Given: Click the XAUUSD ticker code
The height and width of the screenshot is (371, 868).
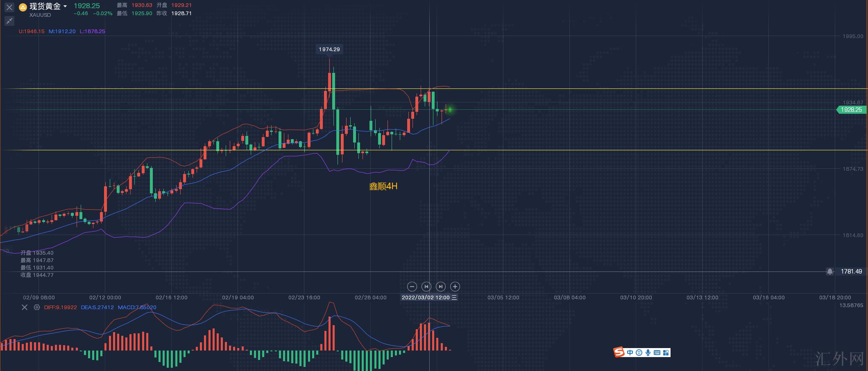Looking at the screenshot, I should point(40,15).
